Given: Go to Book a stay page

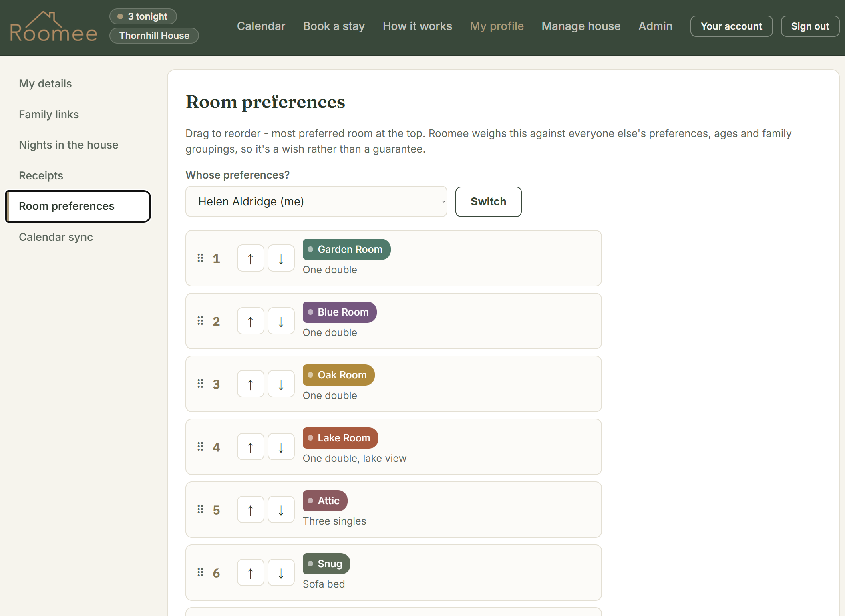Looking at the screenshot, I should [x=334, y=26].
